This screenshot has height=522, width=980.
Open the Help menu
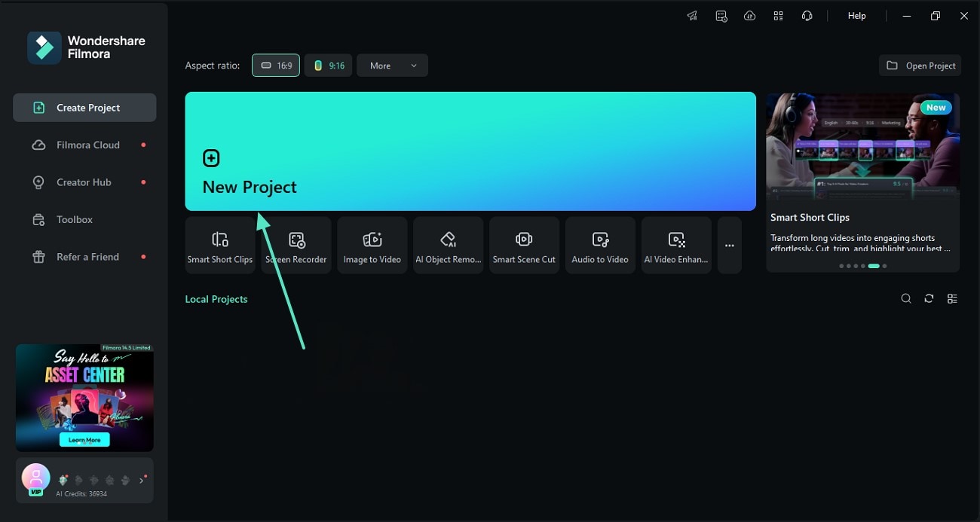(x=857, y=16)
